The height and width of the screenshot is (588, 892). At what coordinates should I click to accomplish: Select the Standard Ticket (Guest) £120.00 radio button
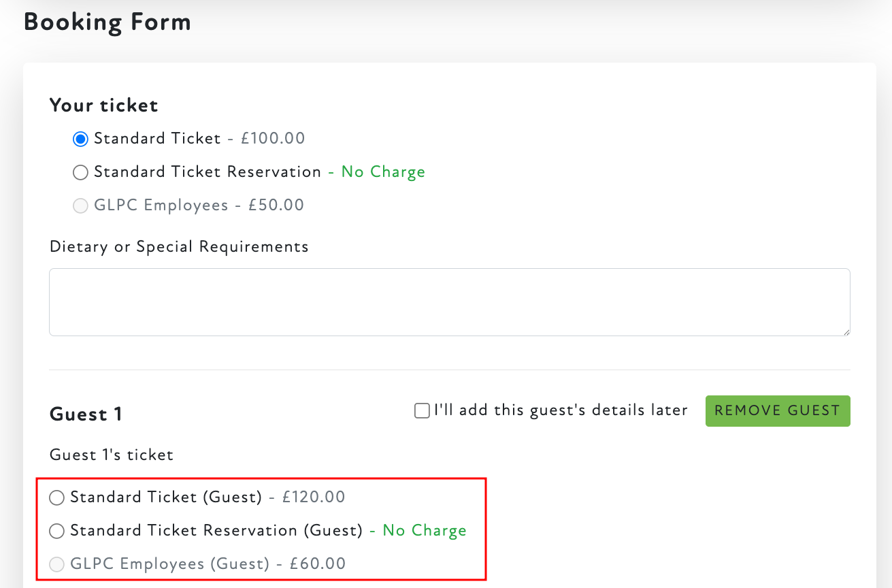tap(57, 498)
